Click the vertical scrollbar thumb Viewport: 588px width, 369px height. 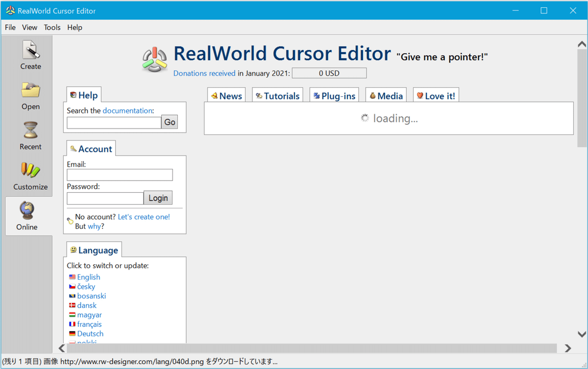582,98
